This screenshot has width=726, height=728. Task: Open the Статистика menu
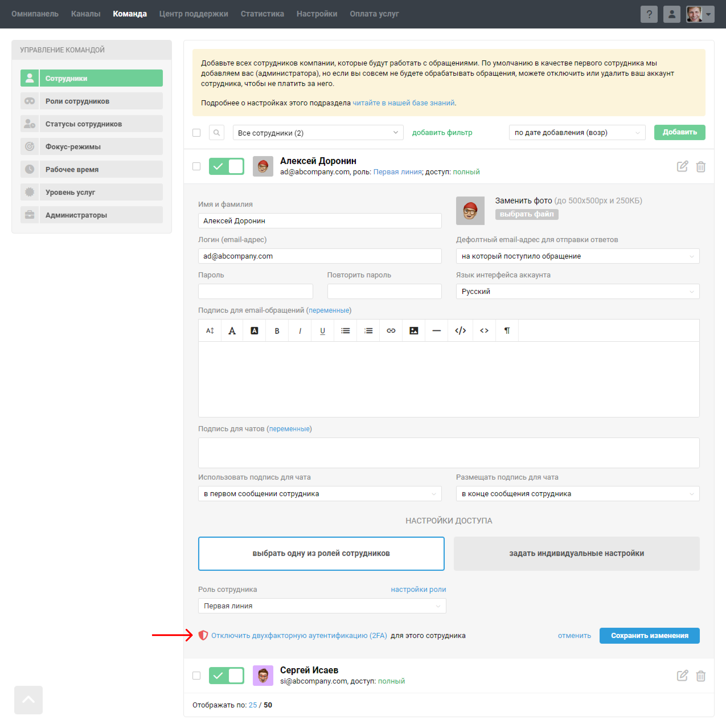click(262, 14)
